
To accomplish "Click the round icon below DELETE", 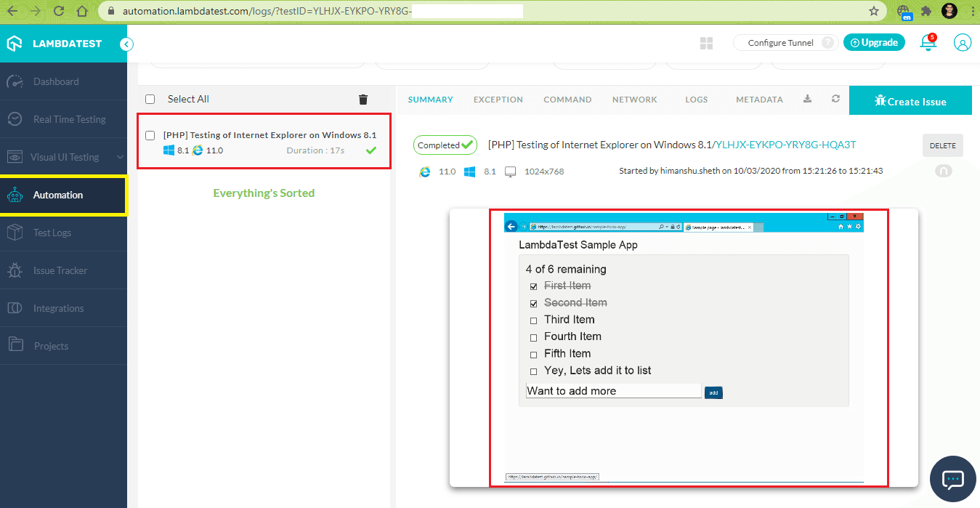I will [943, 172].
